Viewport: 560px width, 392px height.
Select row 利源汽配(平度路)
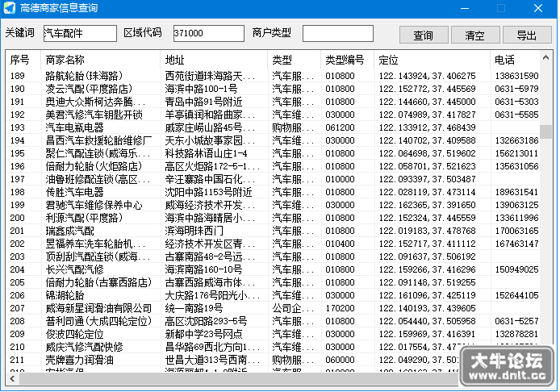pos(273,218)
